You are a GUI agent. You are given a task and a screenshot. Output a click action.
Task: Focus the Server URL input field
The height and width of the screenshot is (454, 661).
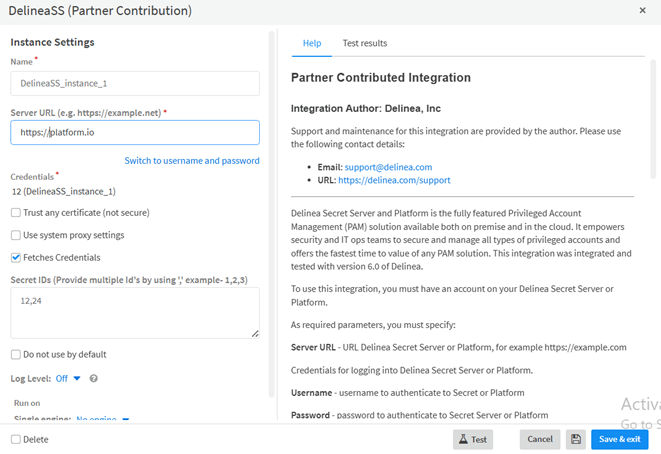(135, 132)
